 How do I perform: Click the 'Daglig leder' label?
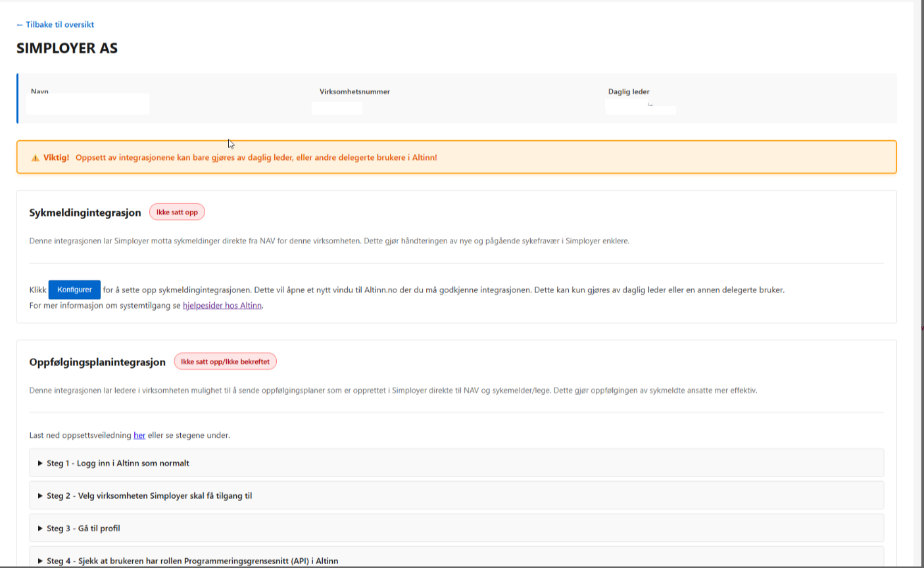tap(629, 91)
